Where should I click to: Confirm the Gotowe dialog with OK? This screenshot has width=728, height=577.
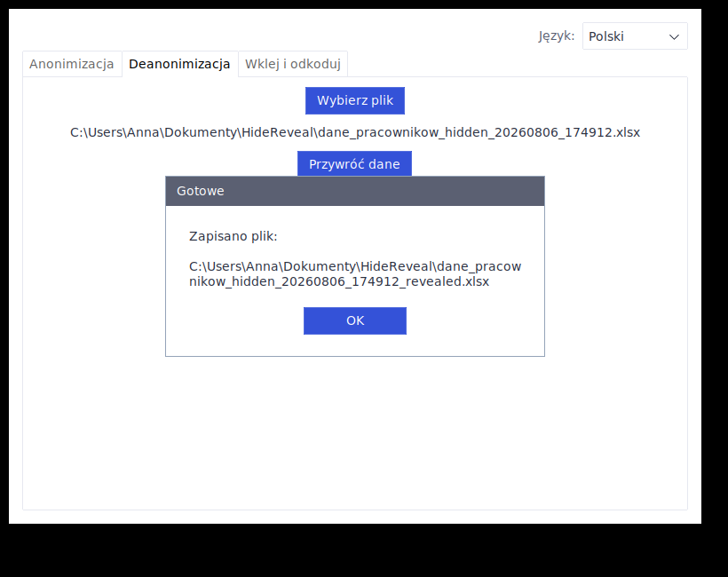(x=355, y=320)
